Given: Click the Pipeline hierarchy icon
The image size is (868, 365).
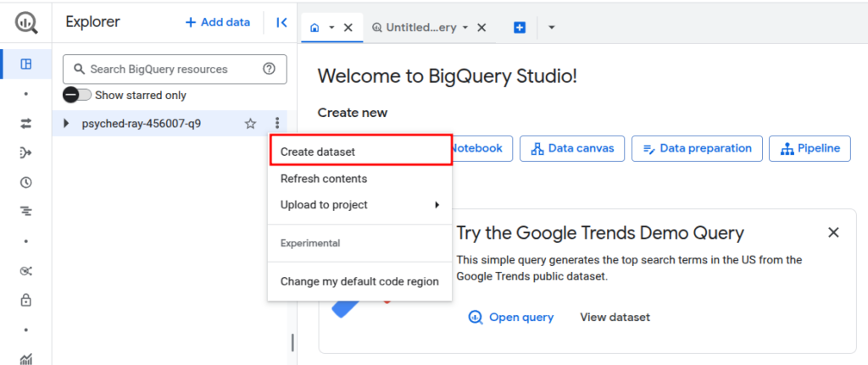Looking at the screenshot, I should point(787,149).
